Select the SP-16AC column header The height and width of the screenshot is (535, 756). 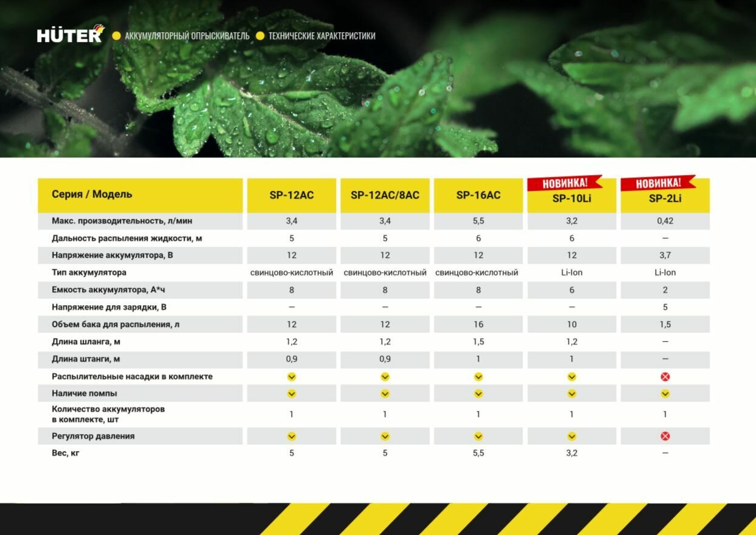478,195
